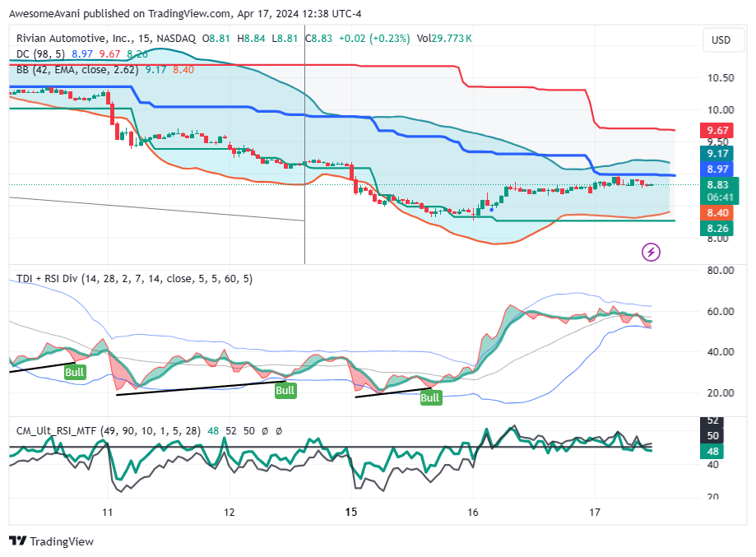Click the Bull label near date 12

[x=285, y=390]
